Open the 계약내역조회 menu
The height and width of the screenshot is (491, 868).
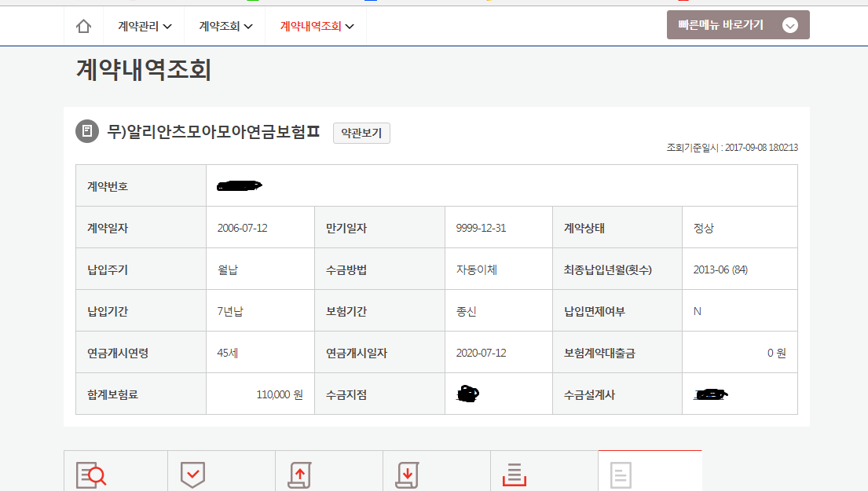(x=317, y=26)
